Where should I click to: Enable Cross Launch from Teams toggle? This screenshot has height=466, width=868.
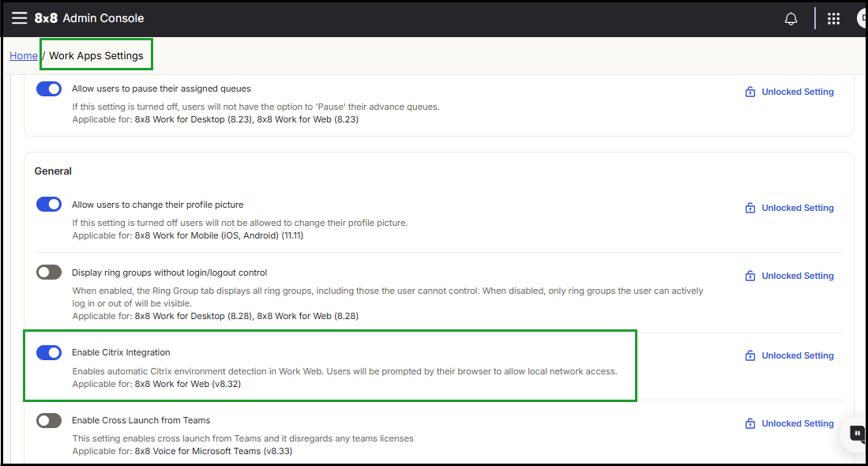(49, 420)
